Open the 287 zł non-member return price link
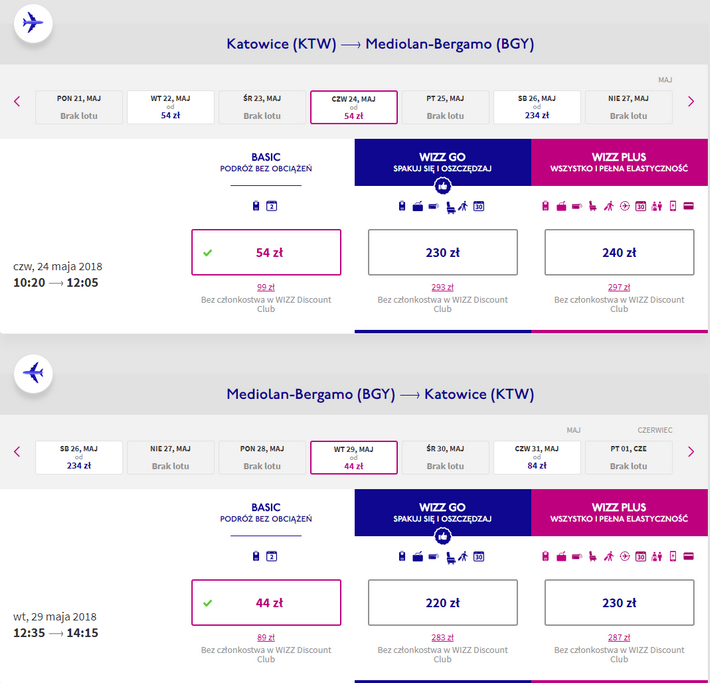 click(619, 637)
